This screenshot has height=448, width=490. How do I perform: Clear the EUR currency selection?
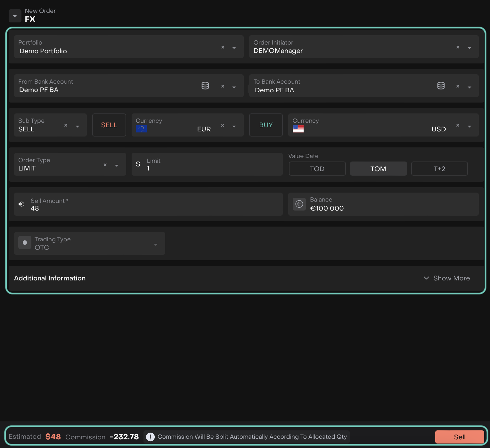[223, 125]
